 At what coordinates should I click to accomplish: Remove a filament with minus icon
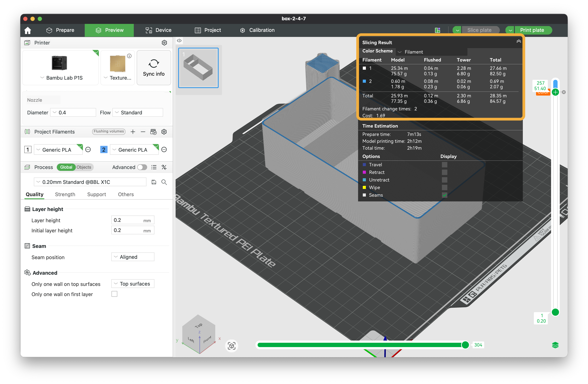tap(143, 132)
